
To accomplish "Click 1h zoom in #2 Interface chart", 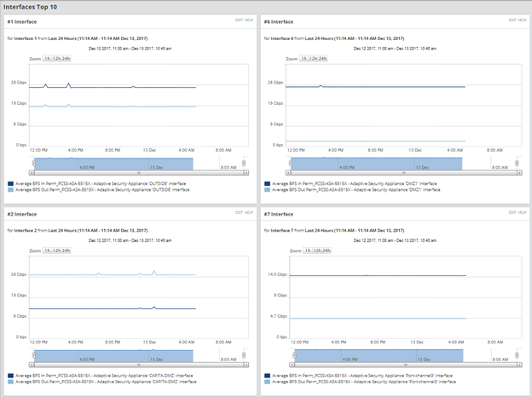I will 47,250.
